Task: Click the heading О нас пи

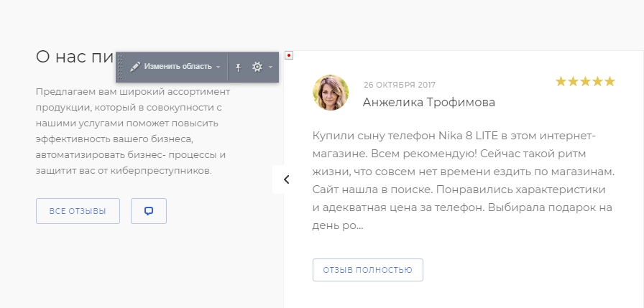Action: coord(74,57)
